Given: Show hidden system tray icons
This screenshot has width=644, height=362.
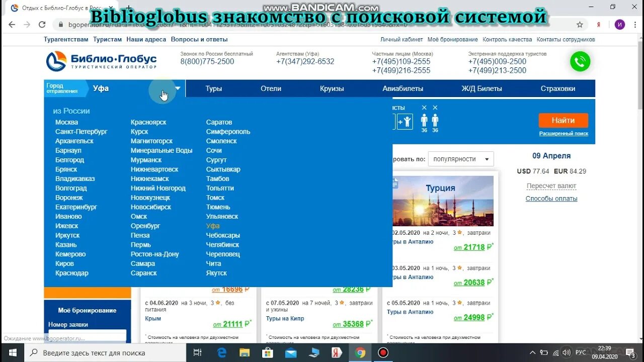Looking at the screenshot, I should pos(533,352).
